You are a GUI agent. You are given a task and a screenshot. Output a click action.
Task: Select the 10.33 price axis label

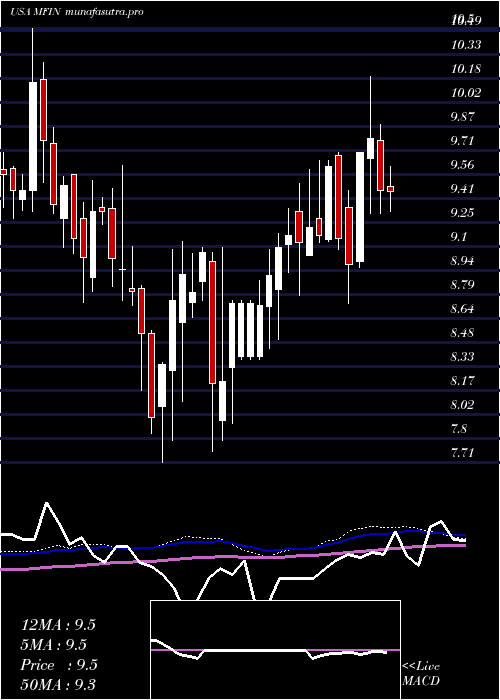[466, 45]
